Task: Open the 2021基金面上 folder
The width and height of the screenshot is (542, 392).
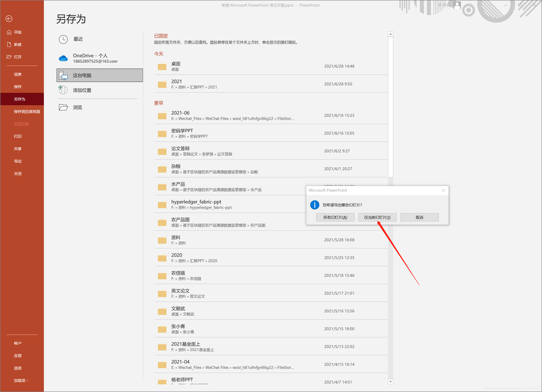Action: click(x=271, y=347)
